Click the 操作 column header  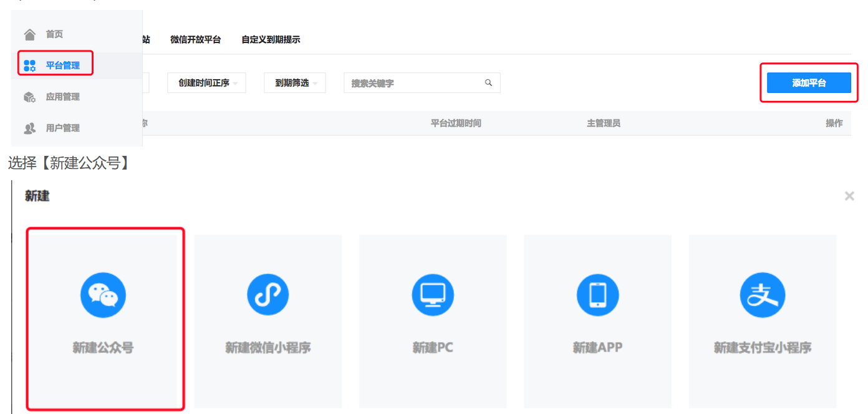tap(834, 123)
